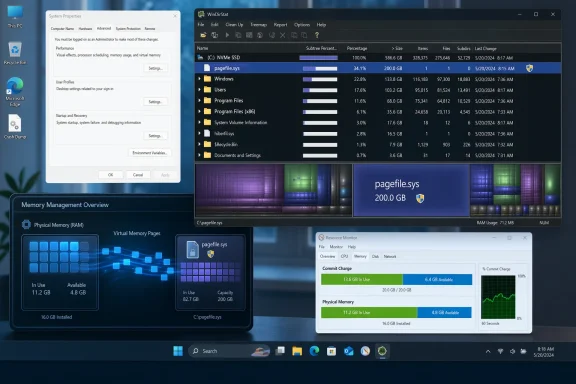Click the Open folder icon in WinDirStat toolbar
Viewport: 576px width, 384px height.
tap(203, 35)
